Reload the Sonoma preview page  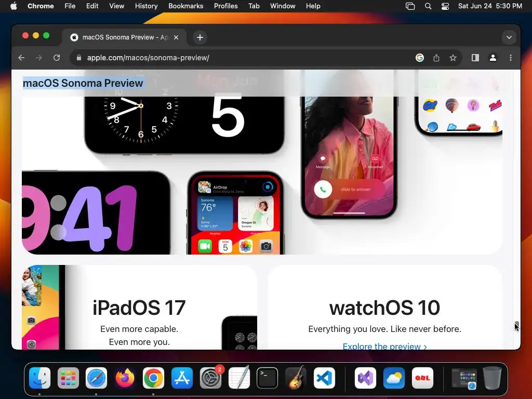tap(57, 58)
